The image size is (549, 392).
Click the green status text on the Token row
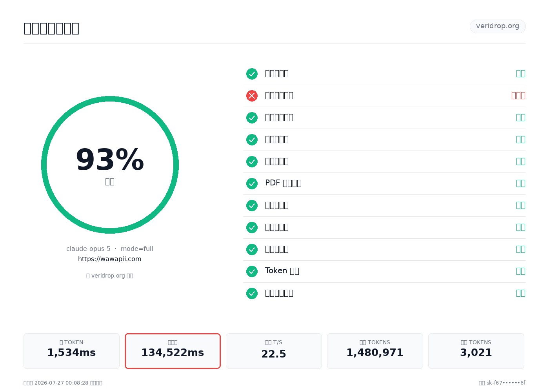coord(520,271)
